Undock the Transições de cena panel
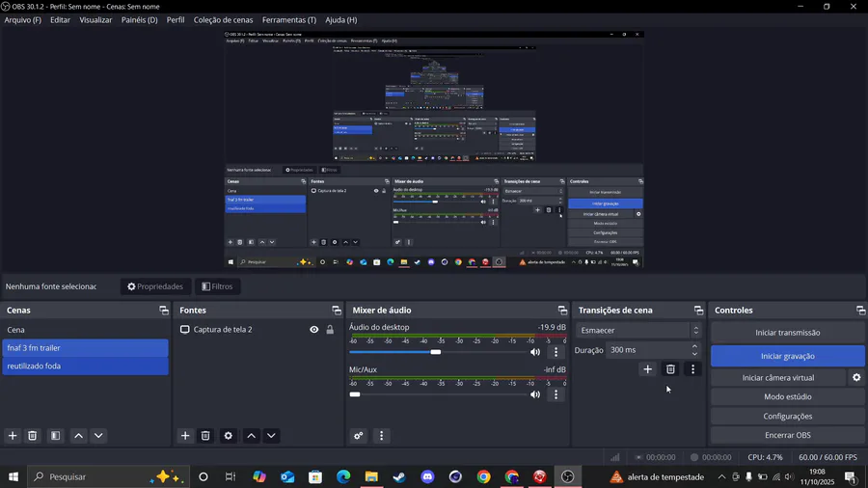 pyautogui.click(x=698, y=311)
